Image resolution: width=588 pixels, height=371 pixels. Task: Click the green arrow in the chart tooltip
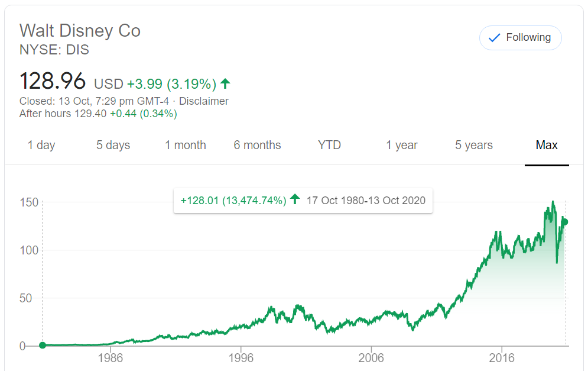(x=295, y=200)
